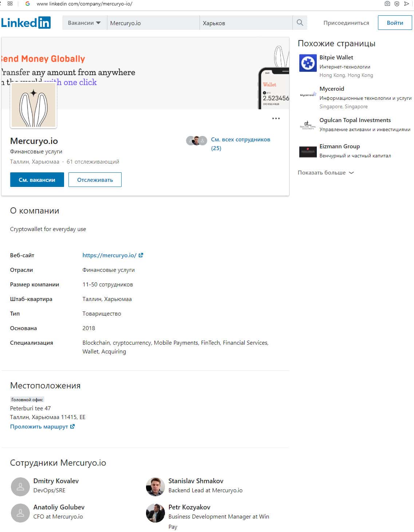Click the Mercuryo.io rabbit ears company logo
The width and height of the screenshot is (414, 532).
coord(33,105)
